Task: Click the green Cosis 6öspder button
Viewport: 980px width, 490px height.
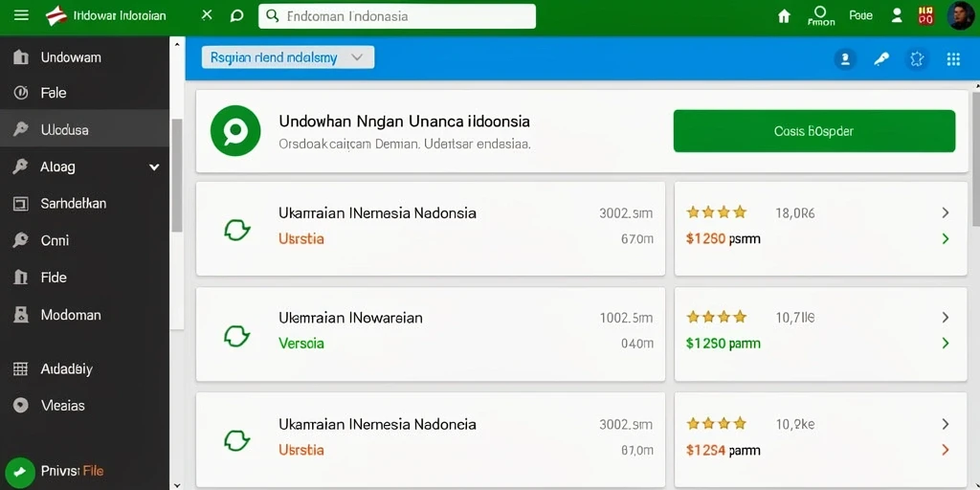Action: (x=813, y=130)
